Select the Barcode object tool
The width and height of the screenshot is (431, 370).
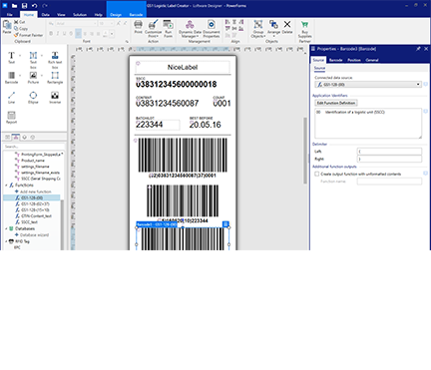tap(11, 77)
